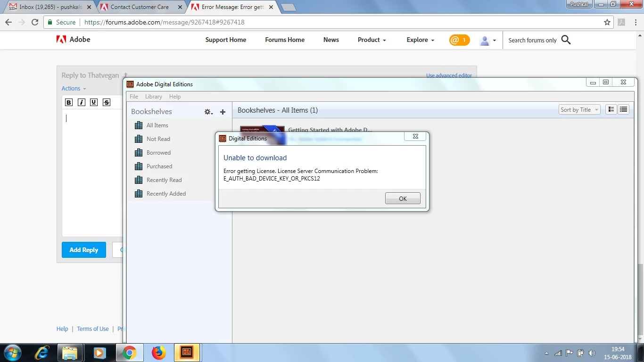This screenshot has width=644, height=362.
Task: Open the orange notifications mentions badge
Action: tap(459, 40)
